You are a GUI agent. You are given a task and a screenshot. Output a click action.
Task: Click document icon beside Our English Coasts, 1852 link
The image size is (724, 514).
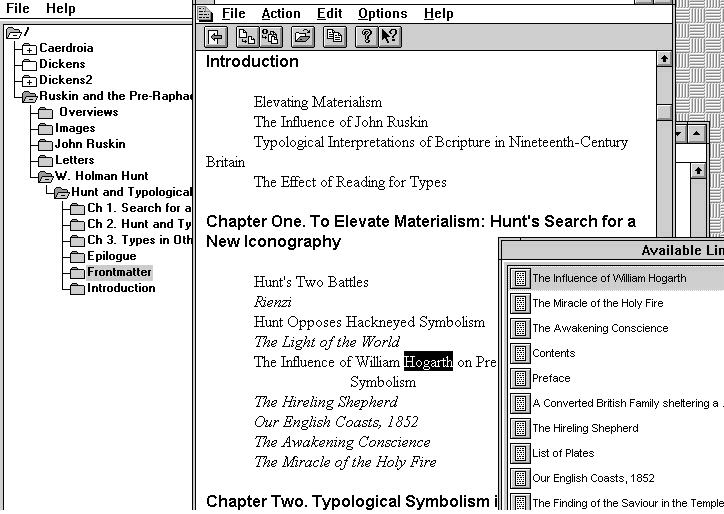click(x=520, y=478)
